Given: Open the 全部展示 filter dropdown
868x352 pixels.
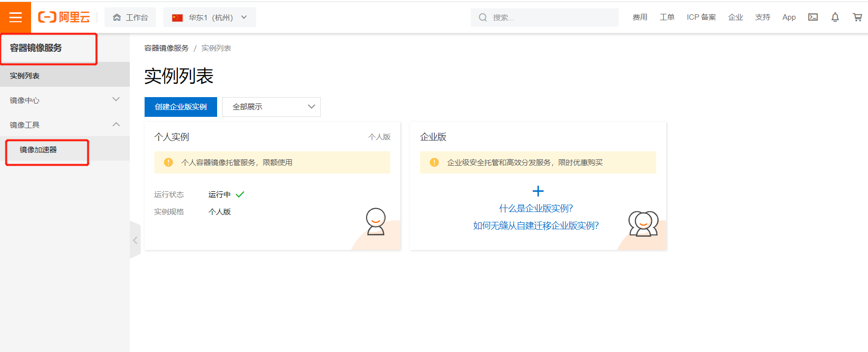Looking at the screenshot, I should pyautogui.click(x=271, y=107).
